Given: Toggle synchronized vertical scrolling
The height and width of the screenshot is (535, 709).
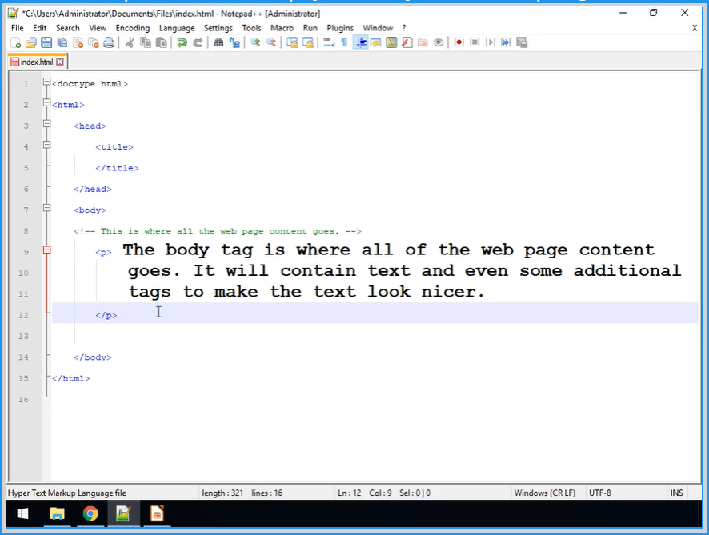Looking at the screenshot, I should pos(292,43).
